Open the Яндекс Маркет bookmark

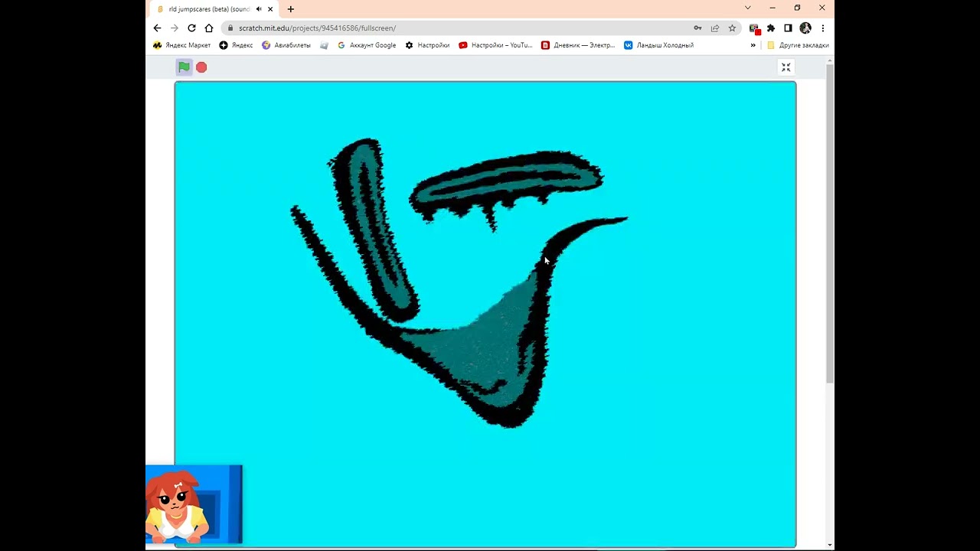(182, 45)
